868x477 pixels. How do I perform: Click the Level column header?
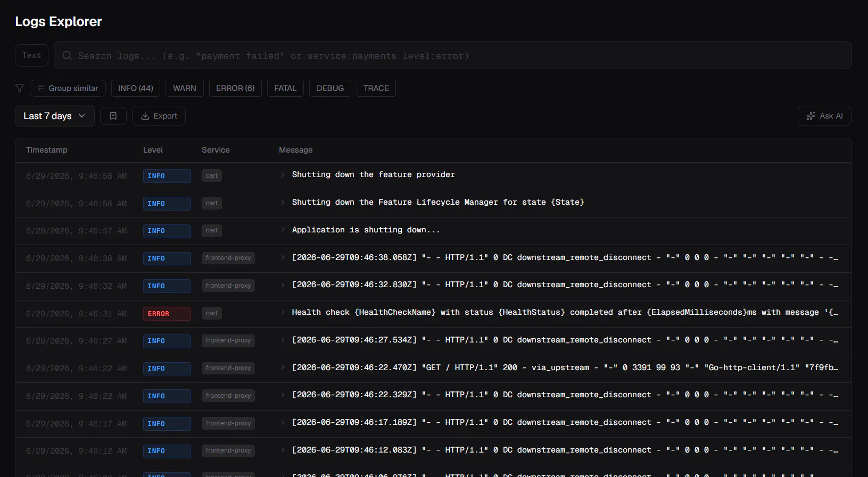(153, 150)
